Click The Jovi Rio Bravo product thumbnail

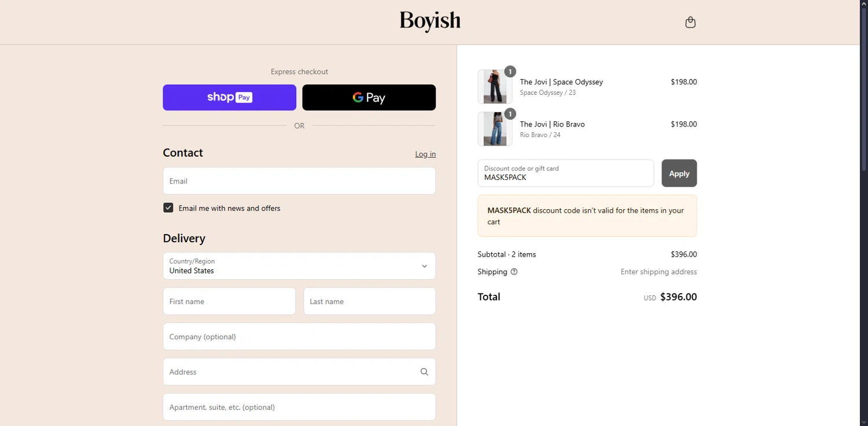click(x=495, y=129)
